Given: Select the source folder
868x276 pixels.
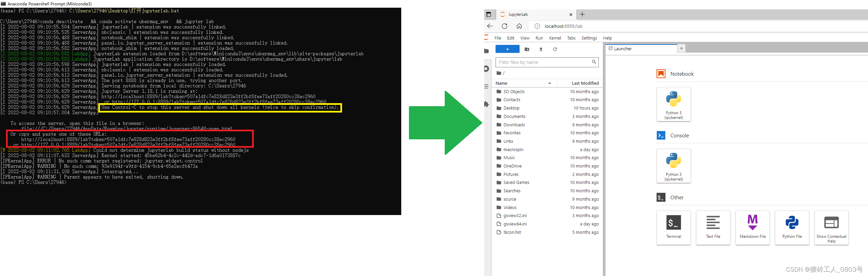Looking at the screenshot, I should (547, 199).
